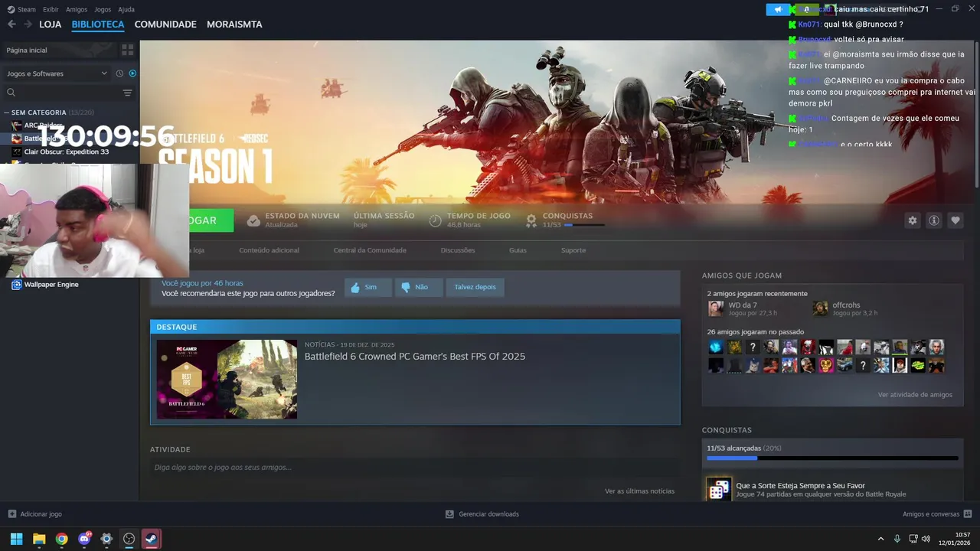Go to LOJA tab
Image resolution: width=980 pixels, height=551 pixels.
click(x=50, y=24)
